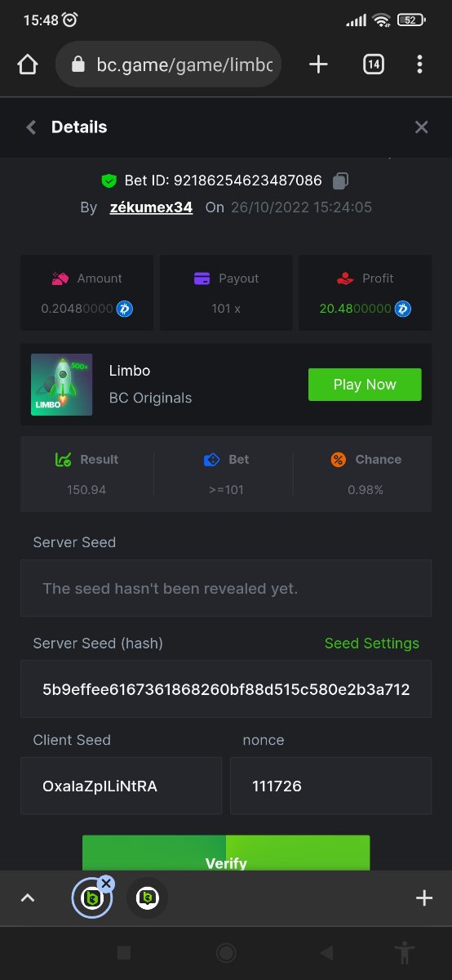
Task: Select the Client Seed field
Action: 121,786
